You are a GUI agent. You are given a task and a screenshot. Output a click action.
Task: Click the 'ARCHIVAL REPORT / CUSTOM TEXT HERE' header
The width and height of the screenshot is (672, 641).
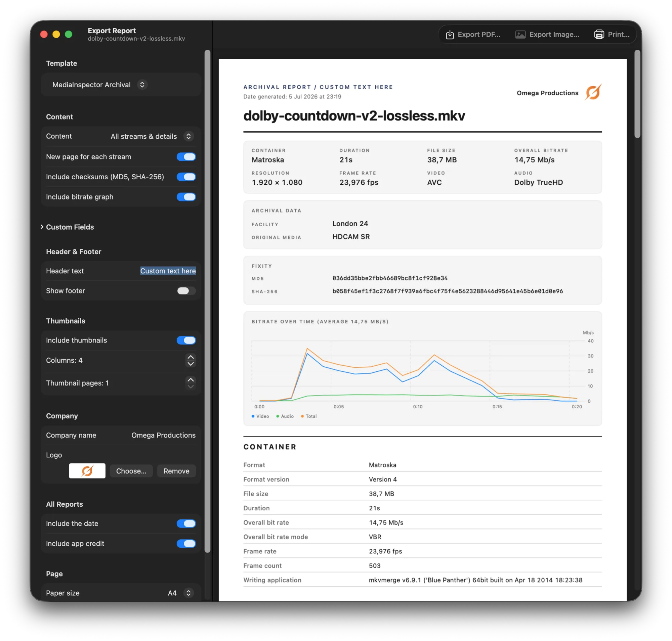[x=318, y=87]
